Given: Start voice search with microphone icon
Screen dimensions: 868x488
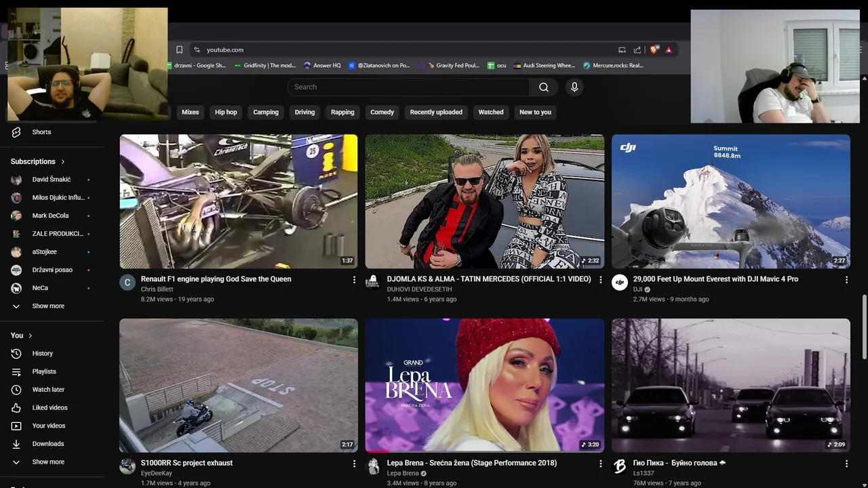Looking at the screenshot, I should (574, 87).
